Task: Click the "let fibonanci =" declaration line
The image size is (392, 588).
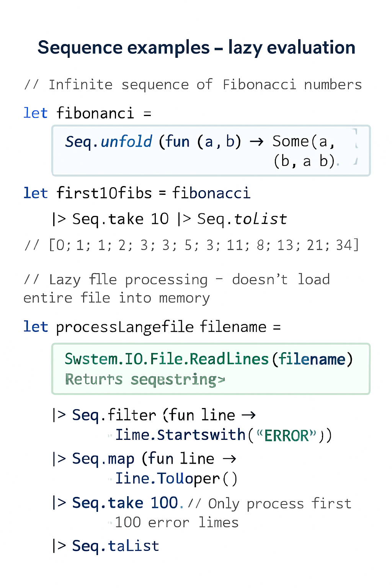Action: coord(87,113)
